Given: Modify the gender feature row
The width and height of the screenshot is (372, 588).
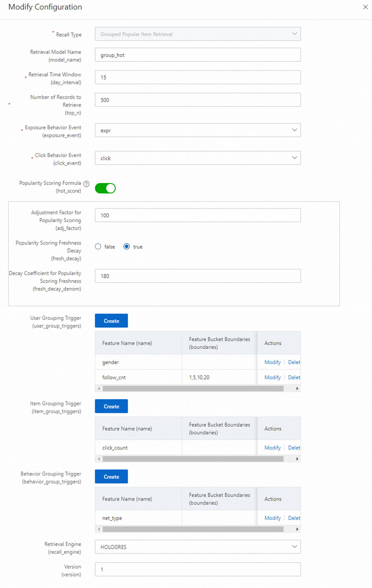Looking at the screenshot, I should (272, 362).
